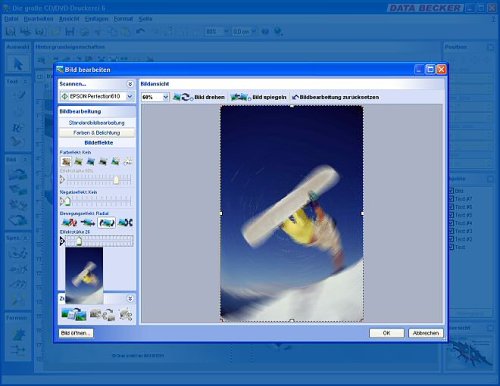Switch to Standardbildbearbeitung section
The width and height of the screenshot is (500, 386).
click(x=97, y=123)
